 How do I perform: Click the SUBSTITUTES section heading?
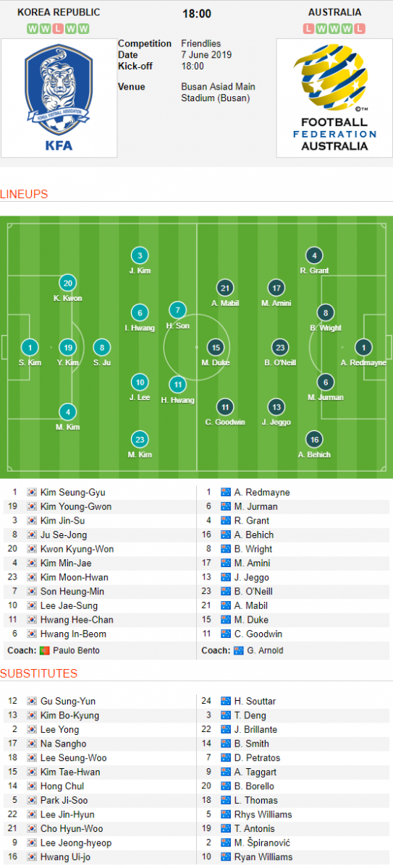point(38,673)
